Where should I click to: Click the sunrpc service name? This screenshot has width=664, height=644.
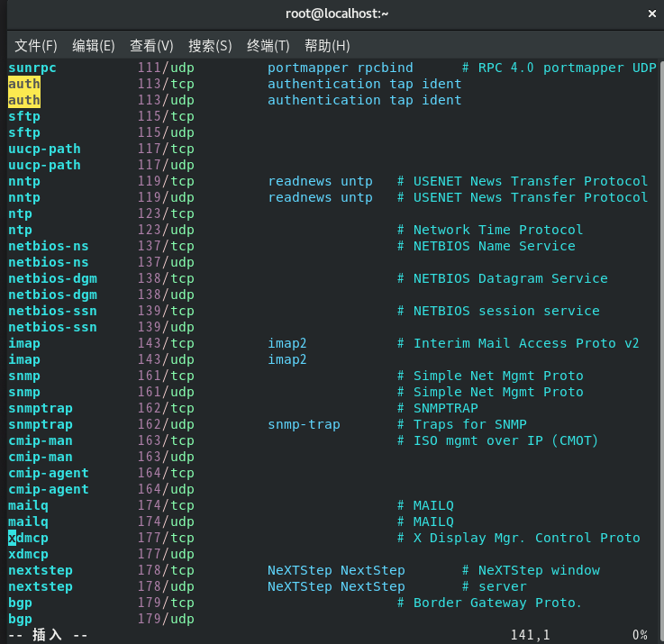point(32,68)
